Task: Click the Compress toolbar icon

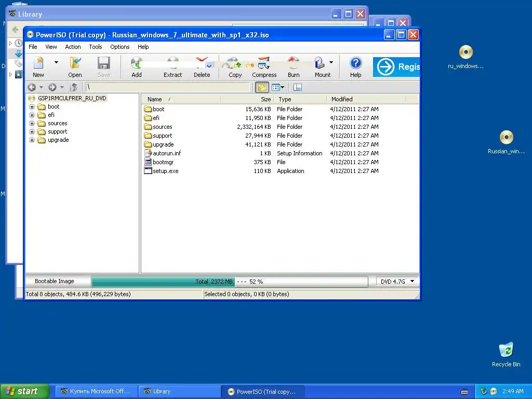Action: pyautogui.click(x=264, y=67)
